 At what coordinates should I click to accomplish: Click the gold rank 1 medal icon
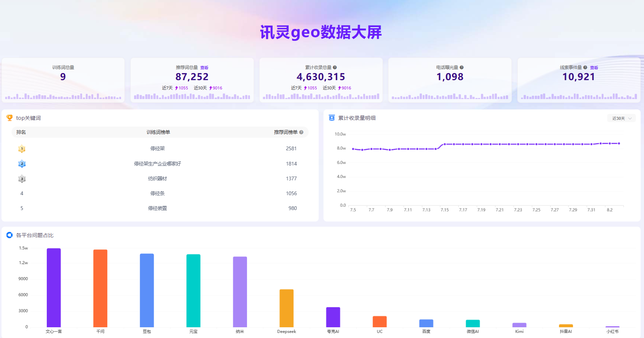[x=22, y=149]
